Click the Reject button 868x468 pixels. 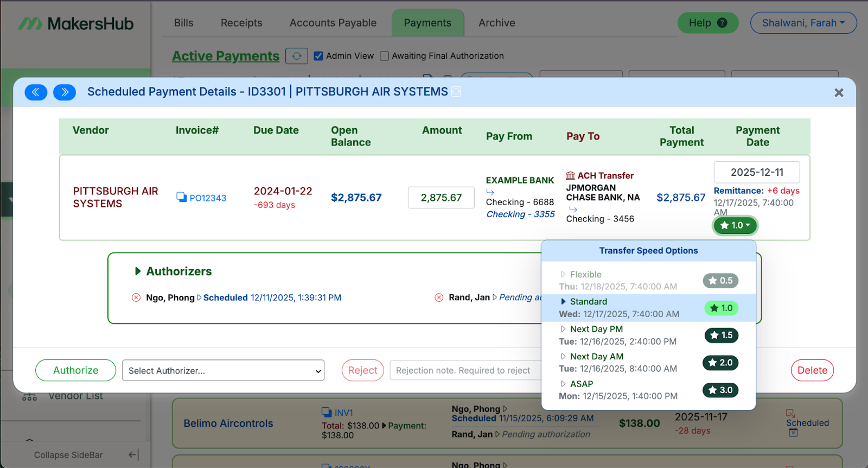tap(363, 370)
